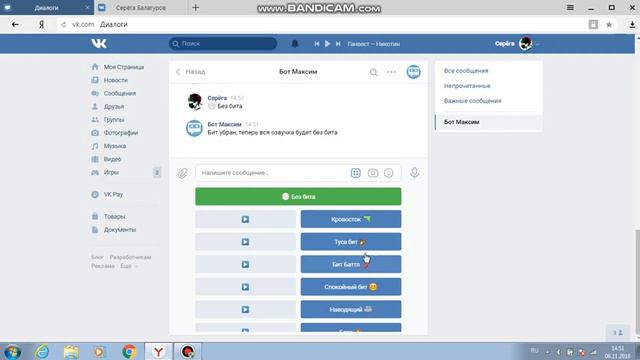This screenshot has height=360, width=640.
Task: Toggle the bot keyboard icon
Action: [x=356, y=173]
